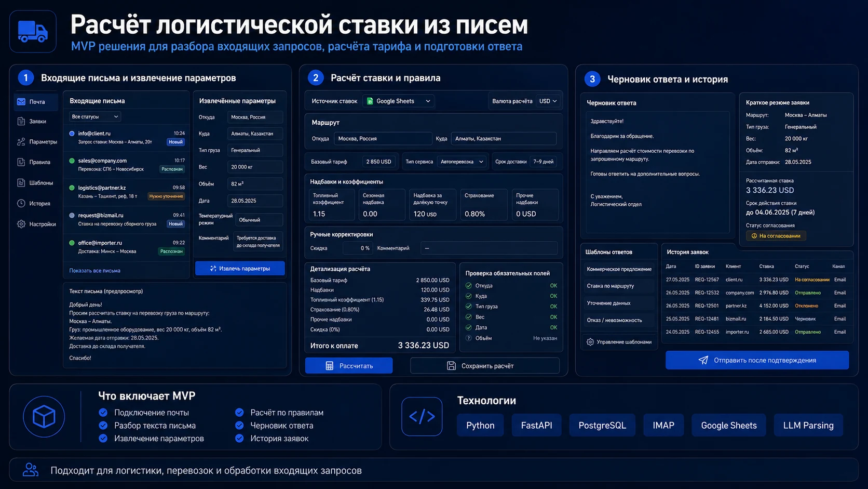Click the Извлечь параметры button
The image size is (868, 489).
click(x=240, y=269)
